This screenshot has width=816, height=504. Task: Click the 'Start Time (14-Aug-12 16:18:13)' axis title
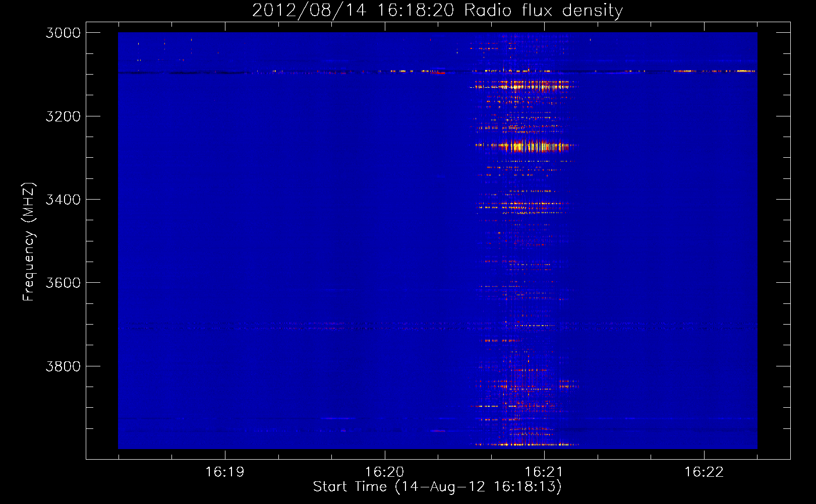click(437, 486)
